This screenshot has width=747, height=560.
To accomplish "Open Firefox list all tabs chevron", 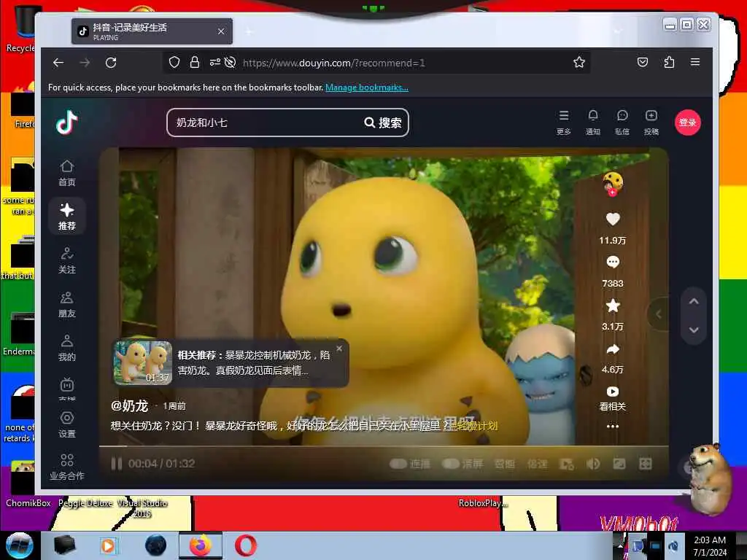I will tap(619, 31).
